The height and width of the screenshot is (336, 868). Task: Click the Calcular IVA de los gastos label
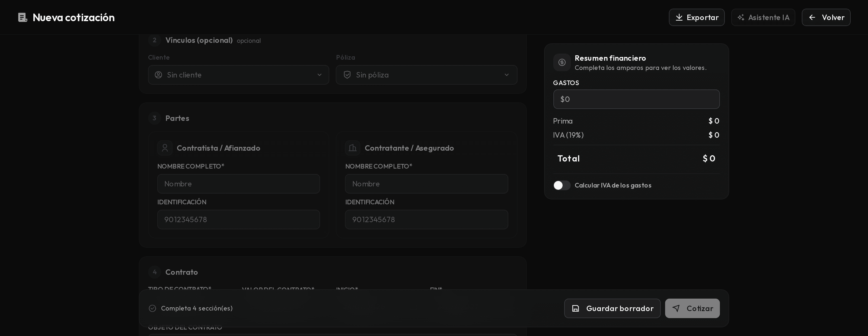point(613,186)
